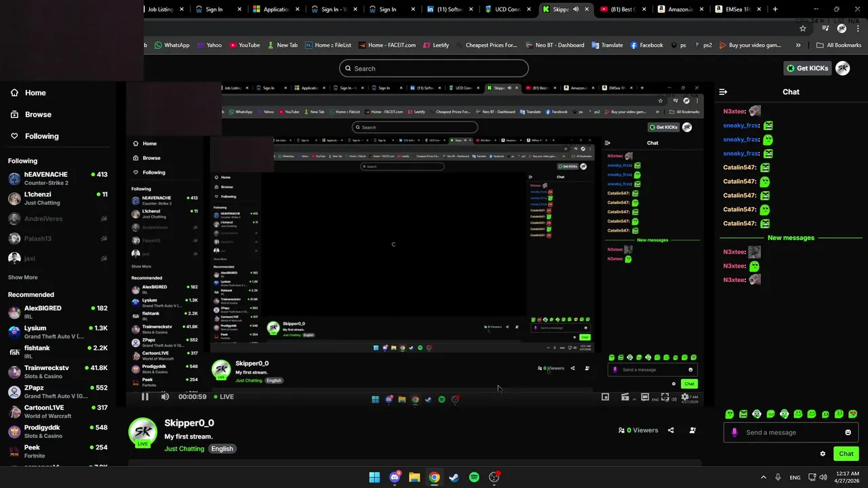
Task: Expand the bookmarks overflow chevron
Action: (798, 45)
